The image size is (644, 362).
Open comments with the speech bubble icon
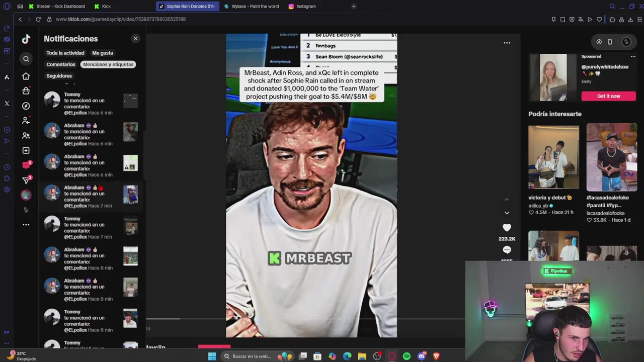[x=507, y=250]
